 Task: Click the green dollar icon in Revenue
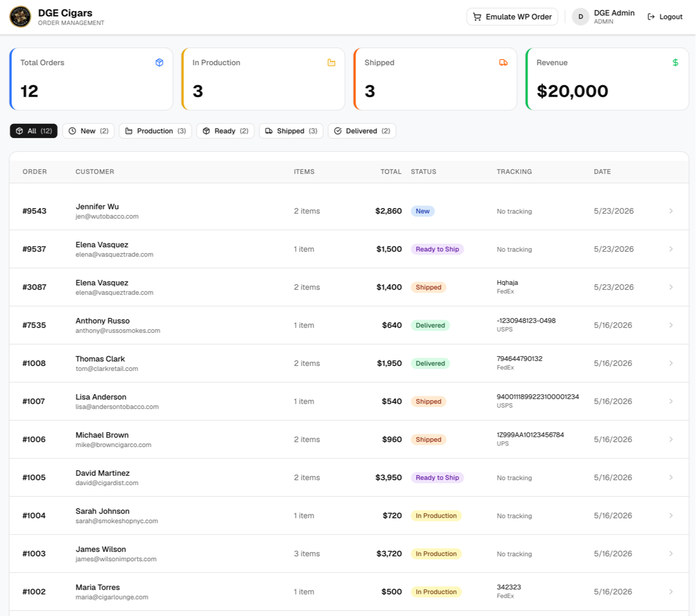coord(676,62)
